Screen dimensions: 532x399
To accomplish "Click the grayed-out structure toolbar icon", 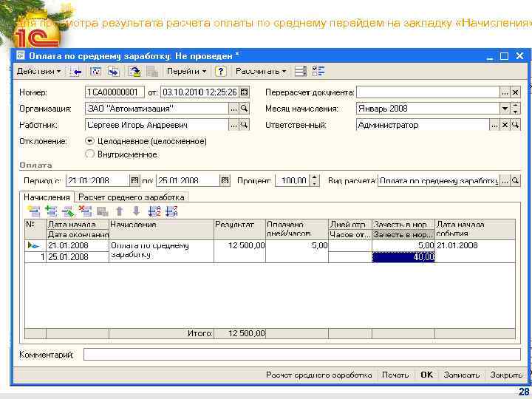I will pyautogui.click(x=152, y=71).
